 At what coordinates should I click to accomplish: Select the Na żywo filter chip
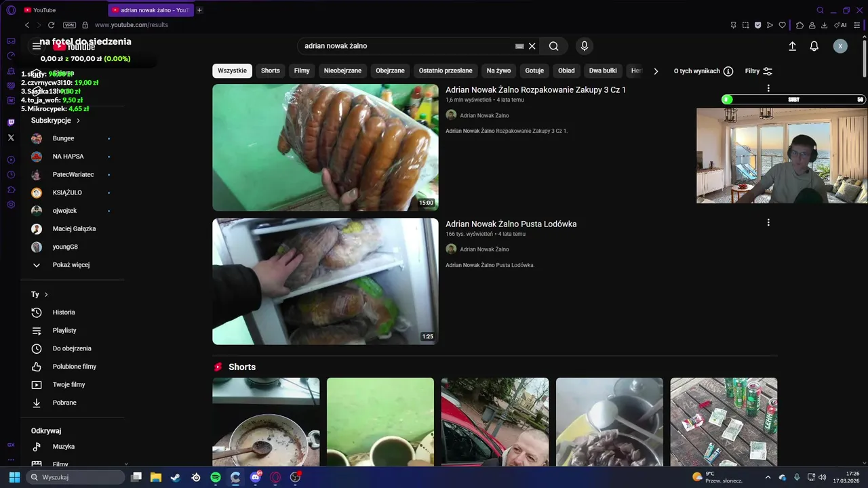[498, 70]
